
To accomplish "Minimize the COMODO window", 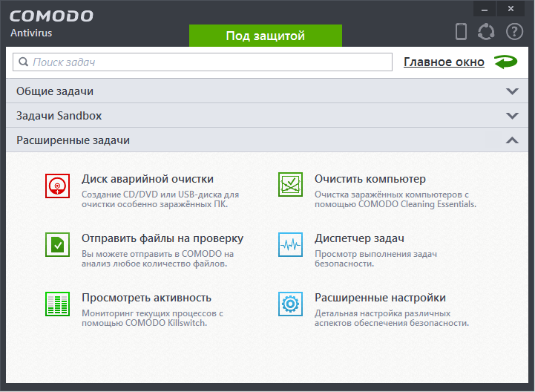I will pyautogui.click(x=485, y=9).
